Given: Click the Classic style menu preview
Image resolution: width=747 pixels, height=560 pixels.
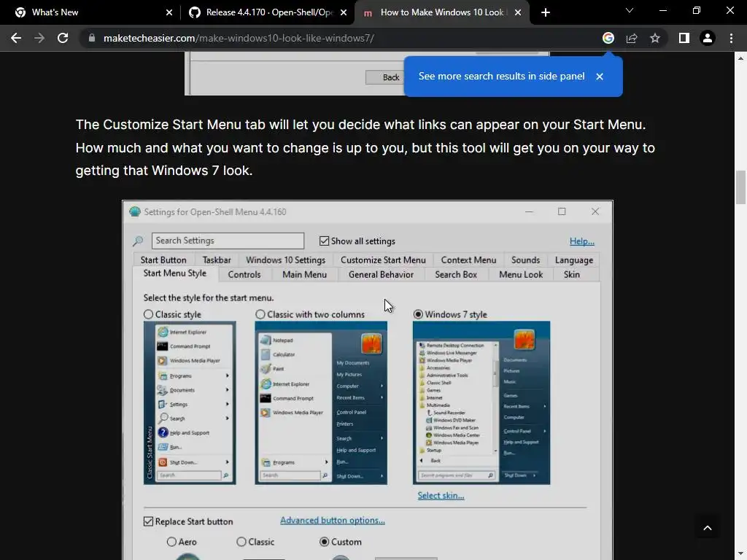Looking at the screenshot, I should pyautogui.click(x=190, y=402).
